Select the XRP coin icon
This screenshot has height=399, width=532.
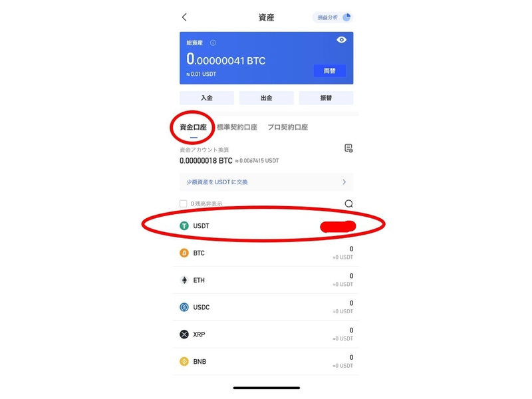click(x=184, y=334)
